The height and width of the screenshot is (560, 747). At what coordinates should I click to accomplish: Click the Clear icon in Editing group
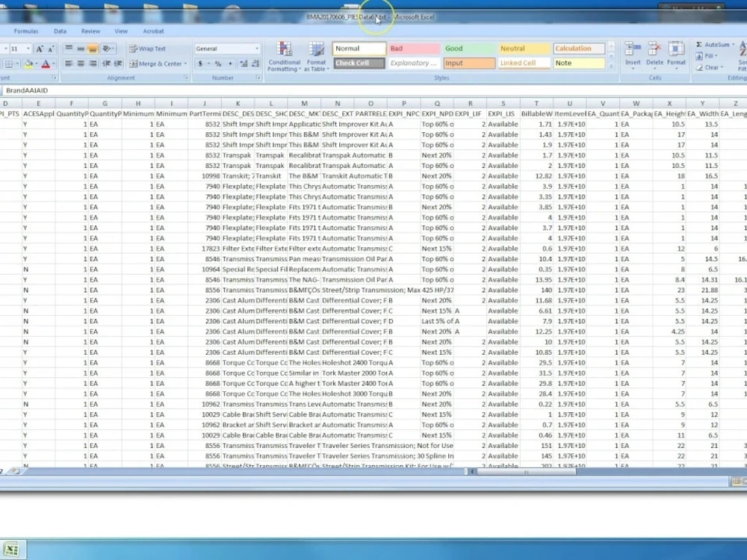701,68
